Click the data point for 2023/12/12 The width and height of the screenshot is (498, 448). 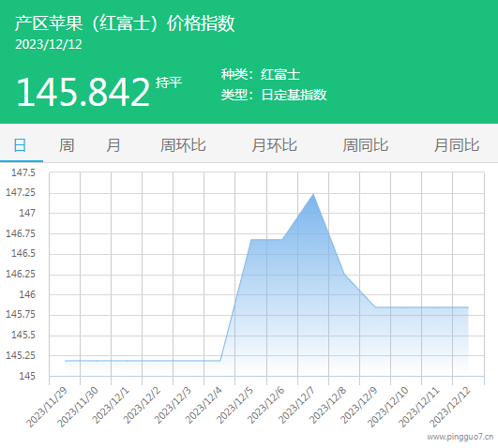(x=468, y=307)
